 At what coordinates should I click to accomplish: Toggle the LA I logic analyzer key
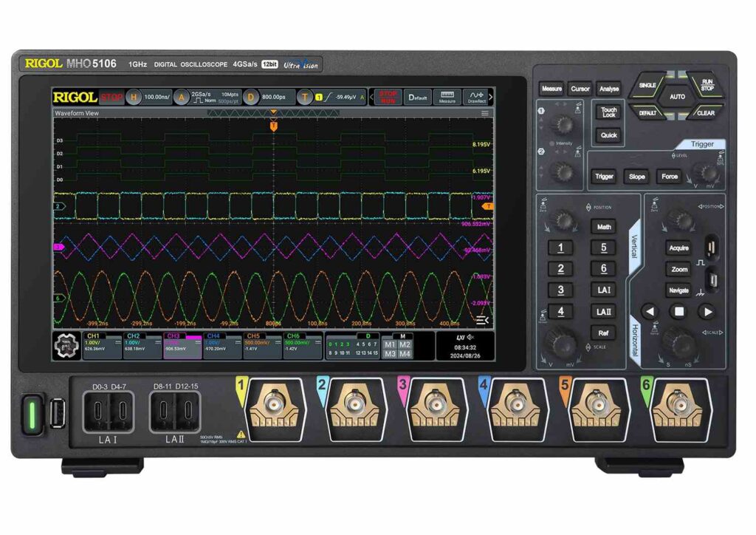pos(604,290)
